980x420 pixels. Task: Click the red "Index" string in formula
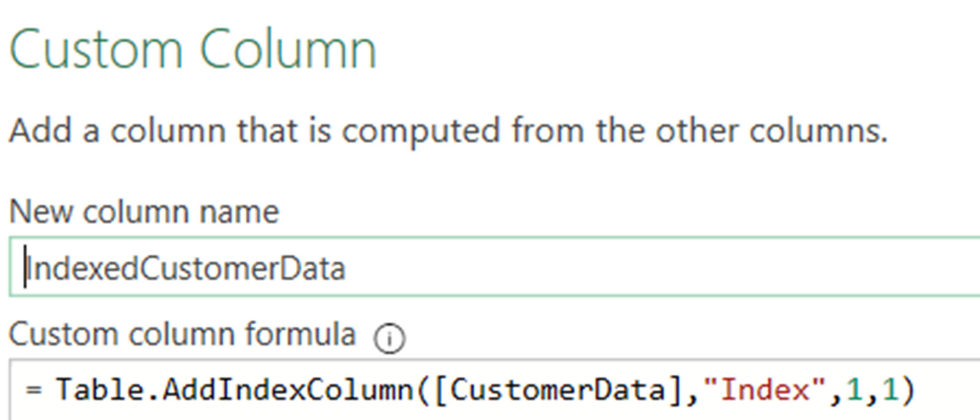(x=765, y=391)
